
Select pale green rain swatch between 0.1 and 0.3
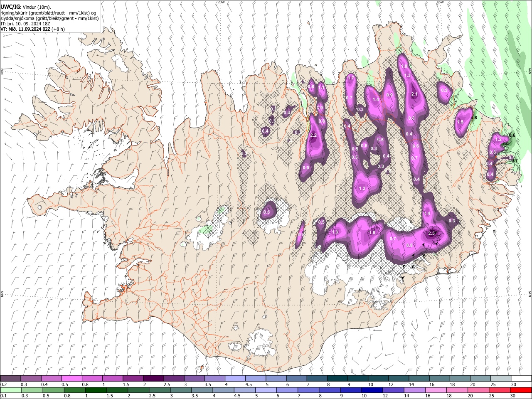click(x=10, y=390)
